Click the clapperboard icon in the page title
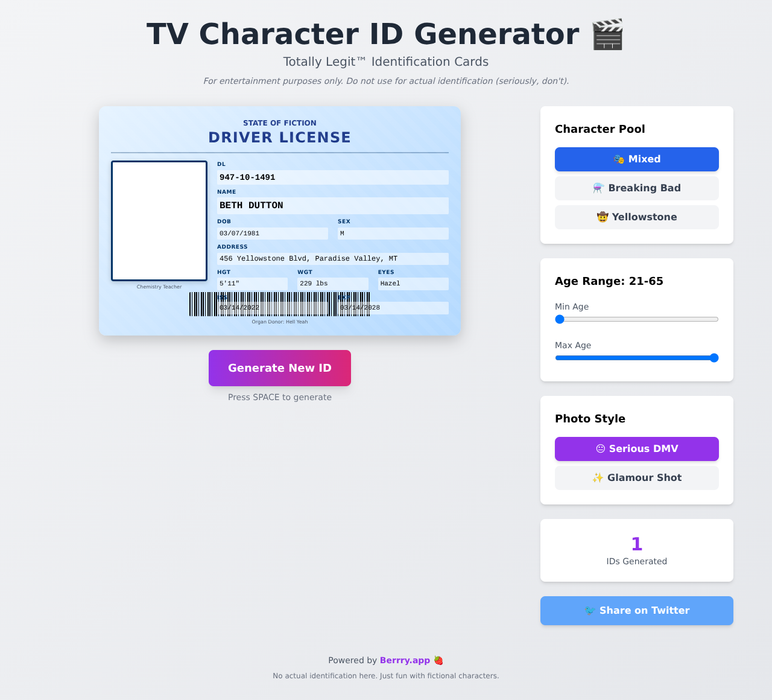Screen dimensions: 772x700 [x=609, y=34]
